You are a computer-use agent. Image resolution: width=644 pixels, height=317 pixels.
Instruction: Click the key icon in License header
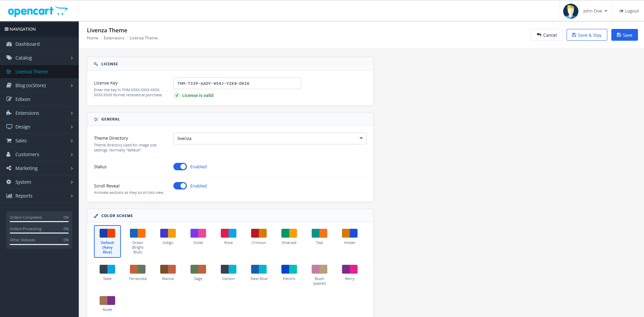[96, 64]
